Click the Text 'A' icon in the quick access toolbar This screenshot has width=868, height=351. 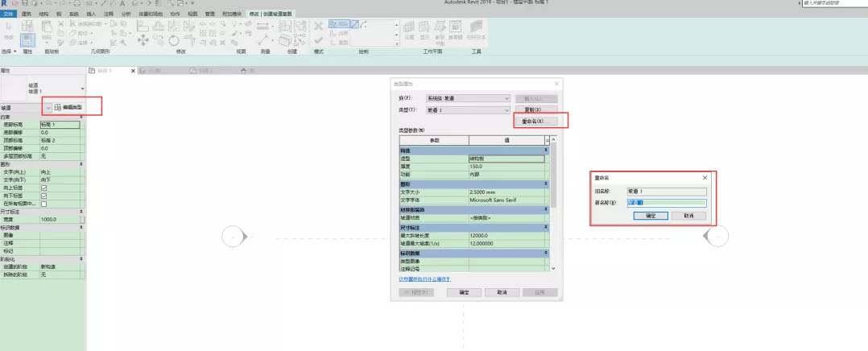point(122,3)
